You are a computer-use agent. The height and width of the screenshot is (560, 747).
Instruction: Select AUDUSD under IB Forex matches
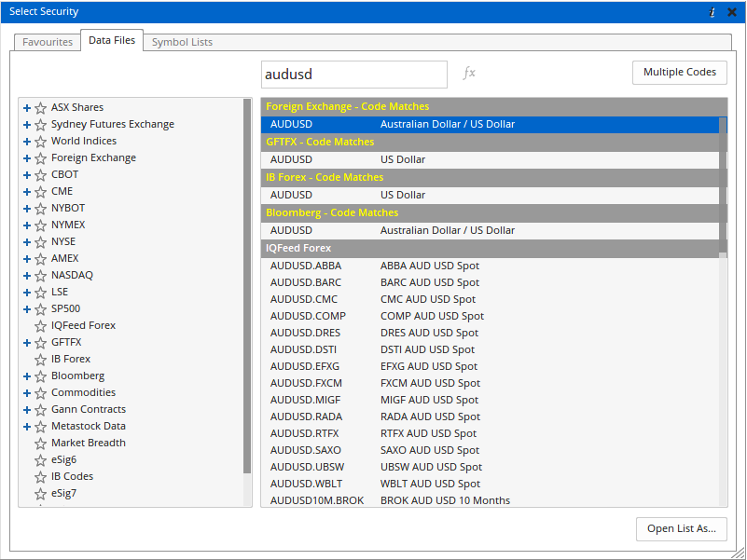491,195
